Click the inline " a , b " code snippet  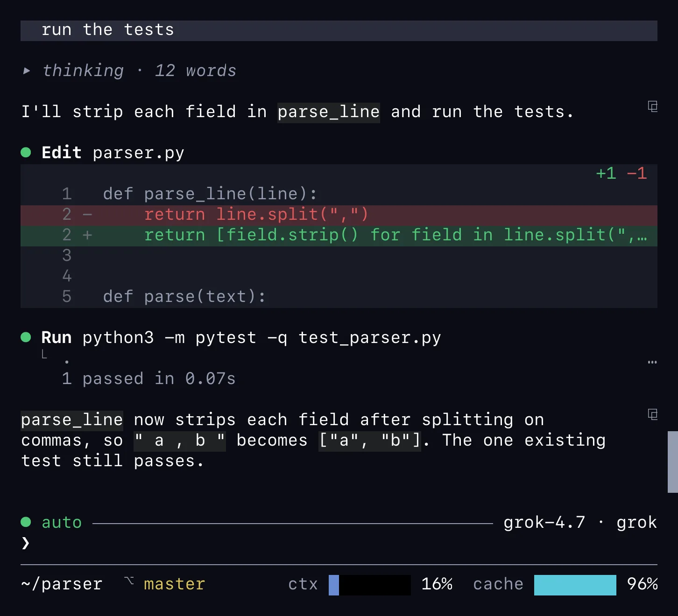(180, 441)
